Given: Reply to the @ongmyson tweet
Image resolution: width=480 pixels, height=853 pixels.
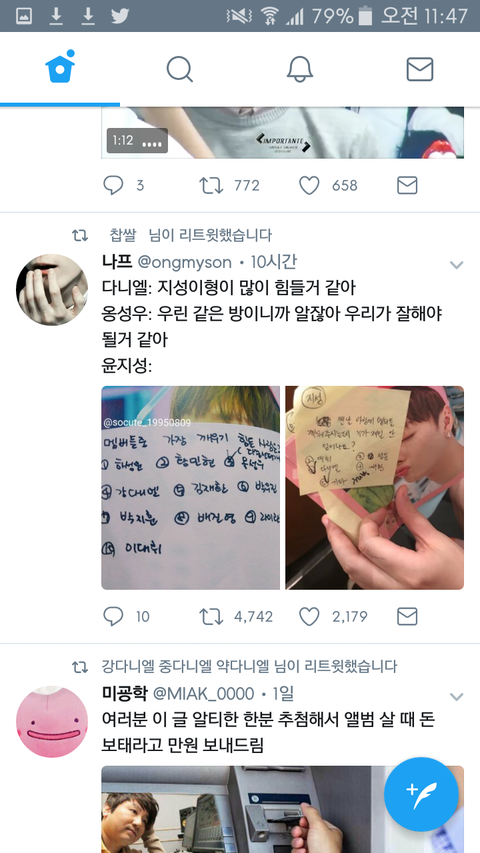Looking at the screenshot, I should pos(113,616).
